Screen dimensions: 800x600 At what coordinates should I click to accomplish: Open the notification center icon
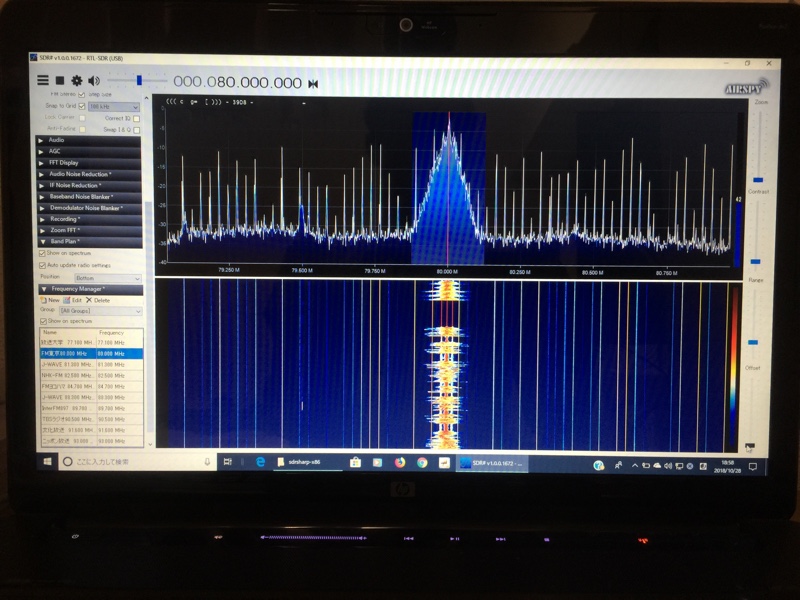753,466
